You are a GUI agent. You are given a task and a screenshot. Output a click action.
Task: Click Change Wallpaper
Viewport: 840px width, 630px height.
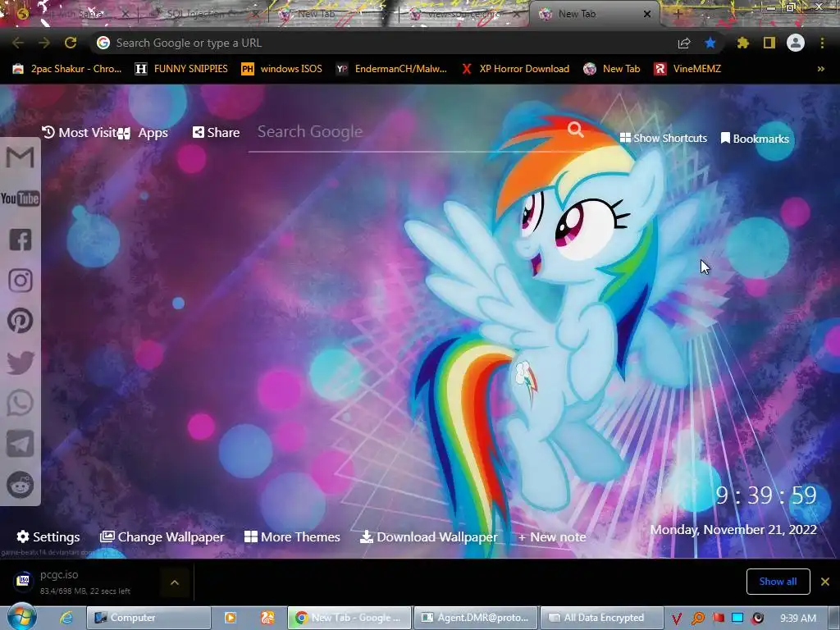point(162,536)
